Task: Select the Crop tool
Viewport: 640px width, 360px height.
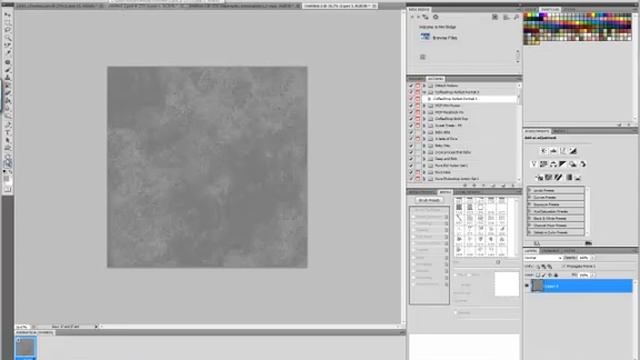Action: [8, 45]
